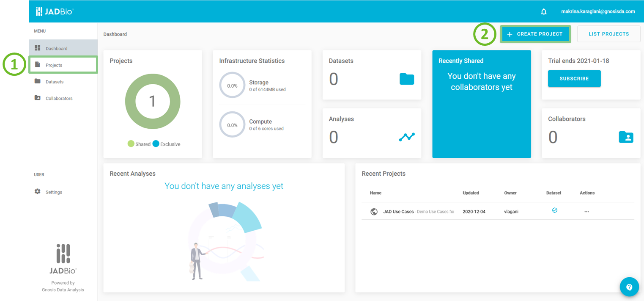
Task: Click '0 of 6 cores used' text
Action: pos(266,129)
